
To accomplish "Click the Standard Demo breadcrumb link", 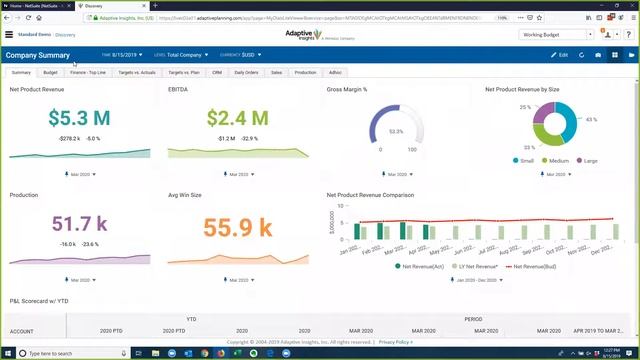I will [34, 35].
